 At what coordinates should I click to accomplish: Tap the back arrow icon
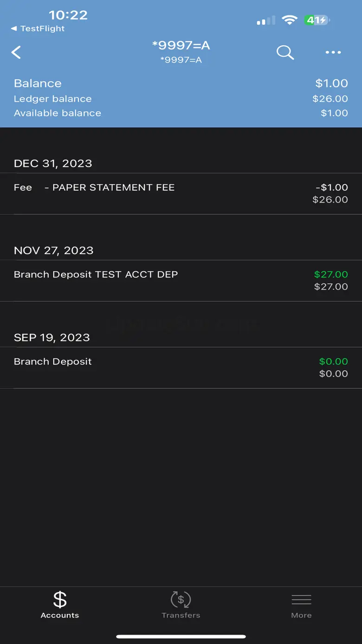pos(16,52)
